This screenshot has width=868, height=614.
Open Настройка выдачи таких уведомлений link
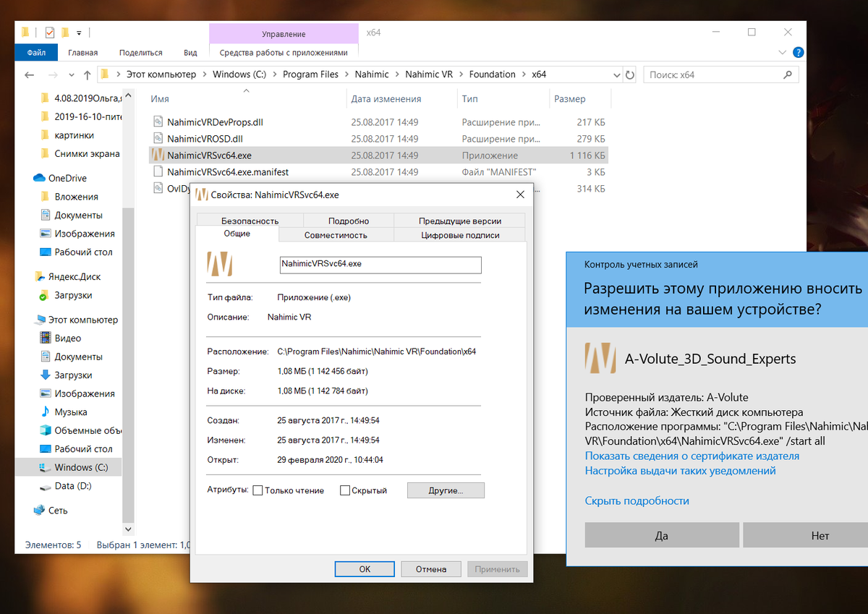pyautogui.click(x=680, y=470)
